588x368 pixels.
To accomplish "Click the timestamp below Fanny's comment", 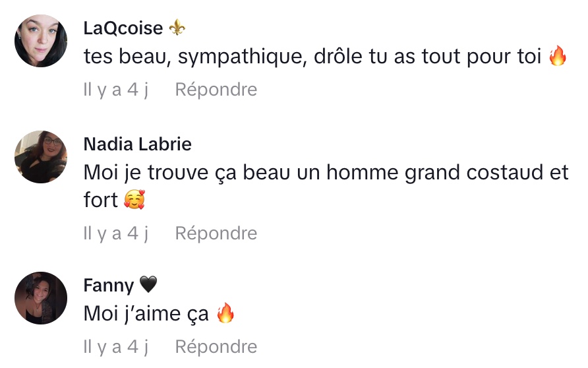I will click(115, 347).
